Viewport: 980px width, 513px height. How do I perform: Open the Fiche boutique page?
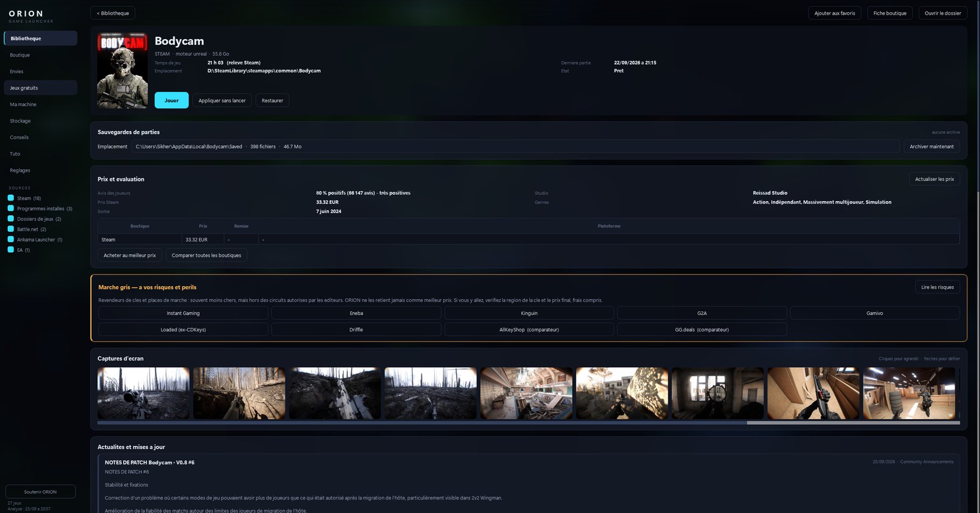(890, 13)
